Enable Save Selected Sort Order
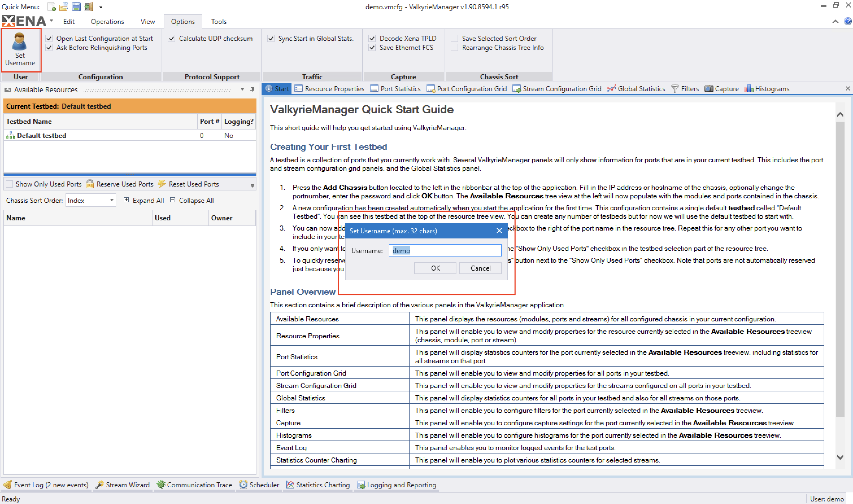The image size is (853, 504). (x=454, y=38)
